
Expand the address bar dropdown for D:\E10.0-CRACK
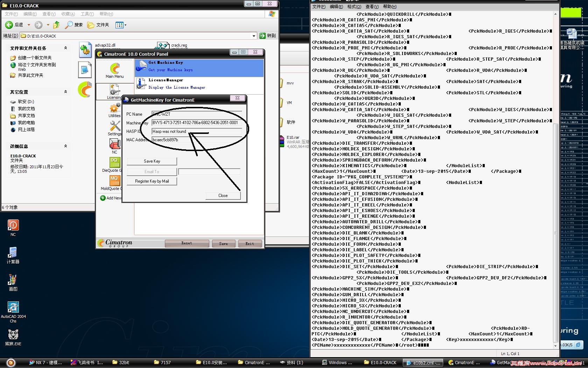click(254, 36)
